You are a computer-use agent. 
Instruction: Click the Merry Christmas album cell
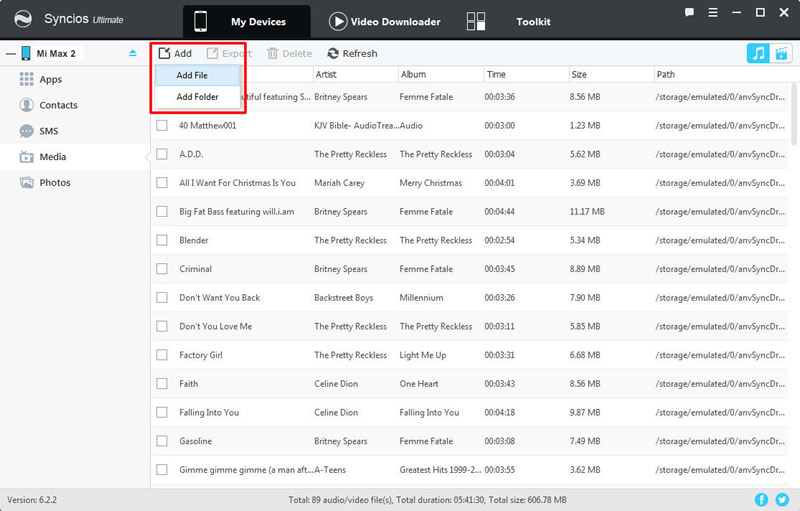click(x=431, y=183)
